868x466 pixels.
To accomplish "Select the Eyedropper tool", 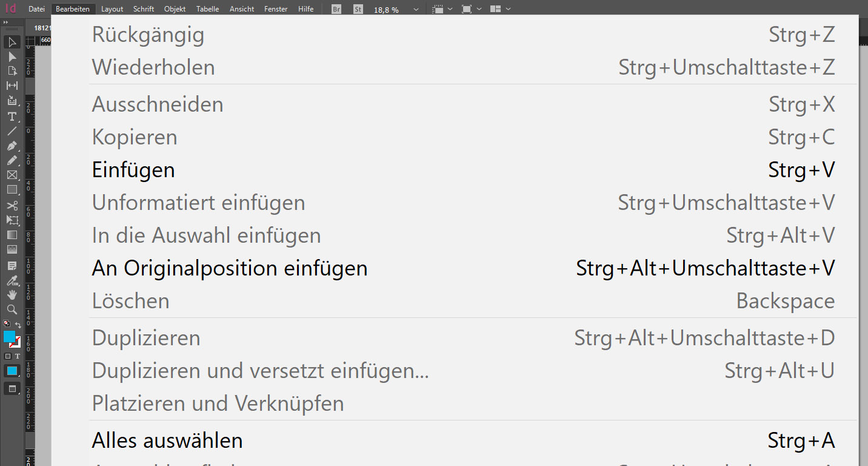I will pyautogui.click(x=12, y=280).
